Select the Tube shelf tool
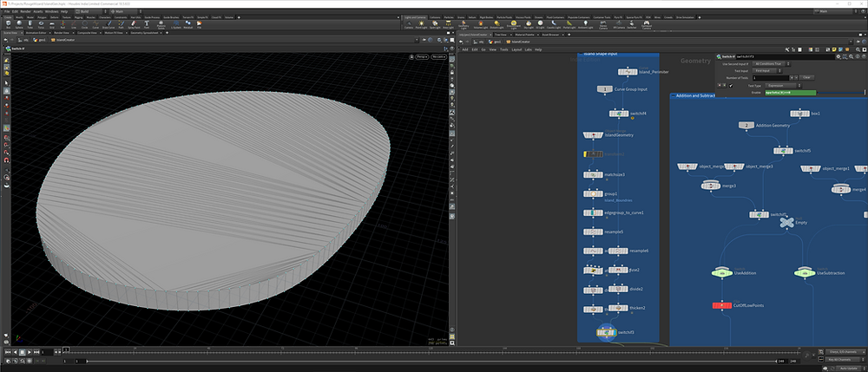The image size is (868, 372). [30, 23]
